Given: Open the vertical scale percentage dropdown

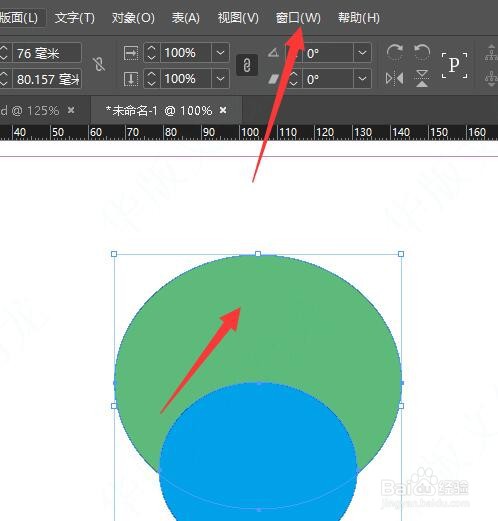Looking at the screenshot, I should (220, 79).
